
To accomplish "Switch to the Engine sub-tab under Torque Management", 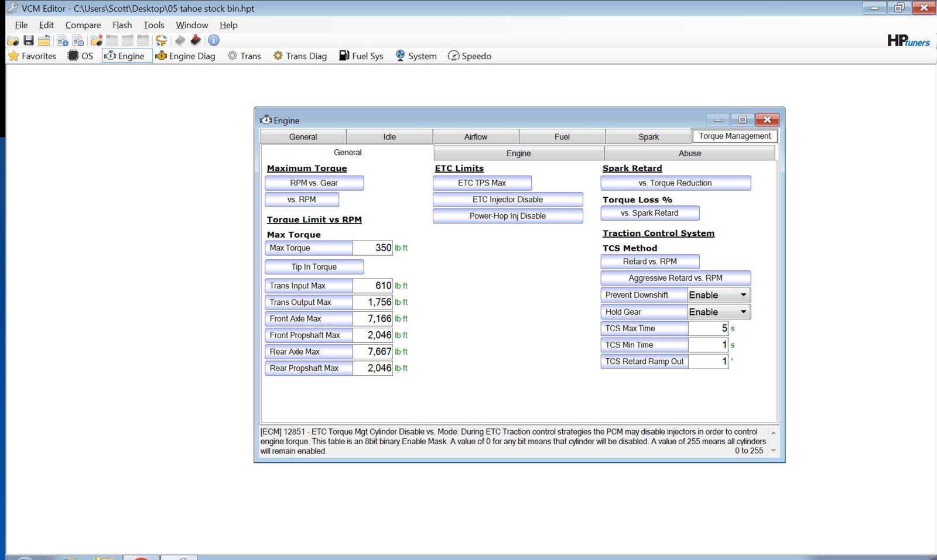I will click(x=519, y=153).
